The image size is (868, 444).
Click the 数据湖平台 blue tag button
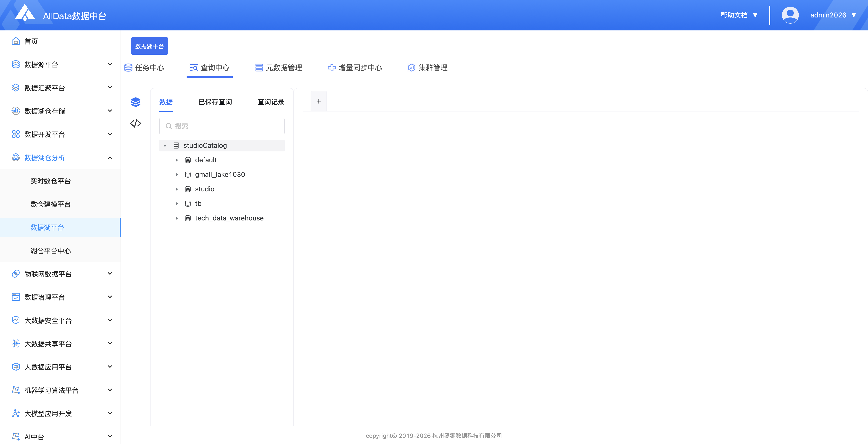coord(149,46)
